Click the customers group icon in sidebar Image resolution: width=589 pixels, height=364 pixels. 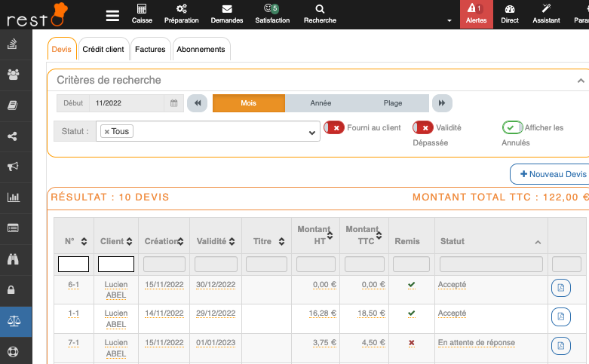(13, 74)
